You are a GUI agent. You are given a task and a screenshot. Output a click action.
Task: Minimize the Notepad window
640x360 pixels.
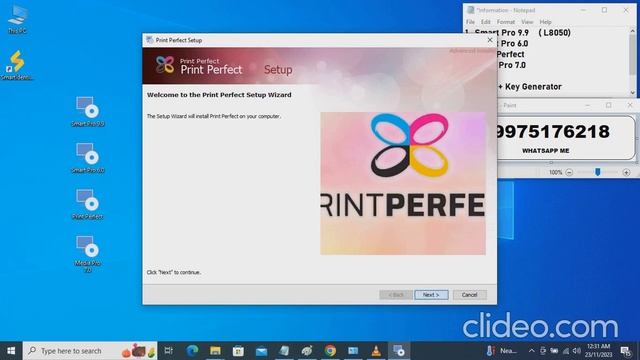click(x=583, y=10)
